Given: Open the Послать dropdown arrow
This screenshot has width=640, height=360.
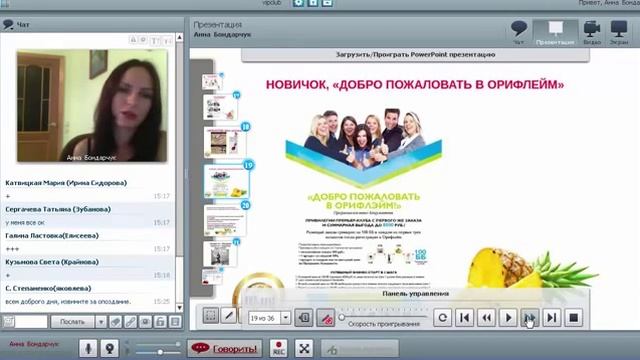Looking at the screenshot, I should coord(101,322).
